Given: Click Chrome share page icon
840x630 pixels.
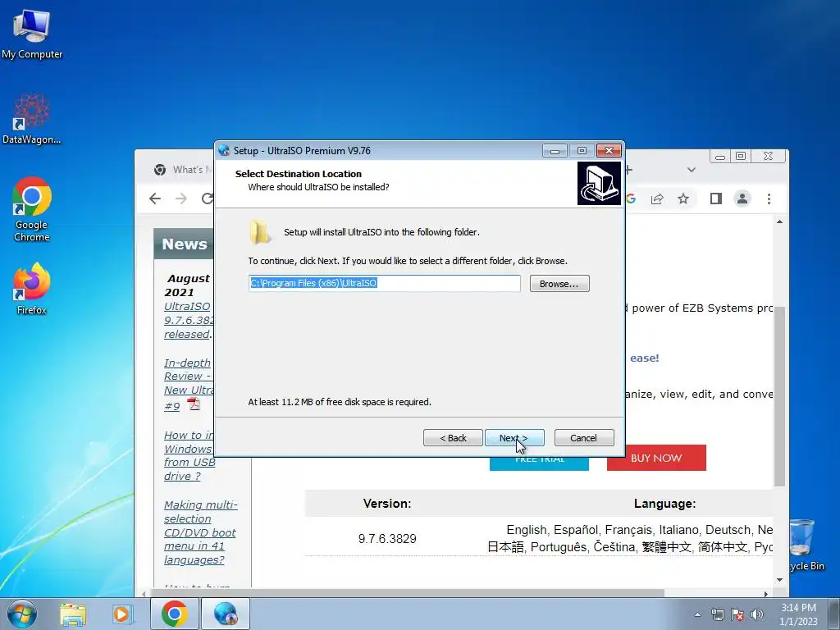Looking at the screenshot, I should point(657,199).
